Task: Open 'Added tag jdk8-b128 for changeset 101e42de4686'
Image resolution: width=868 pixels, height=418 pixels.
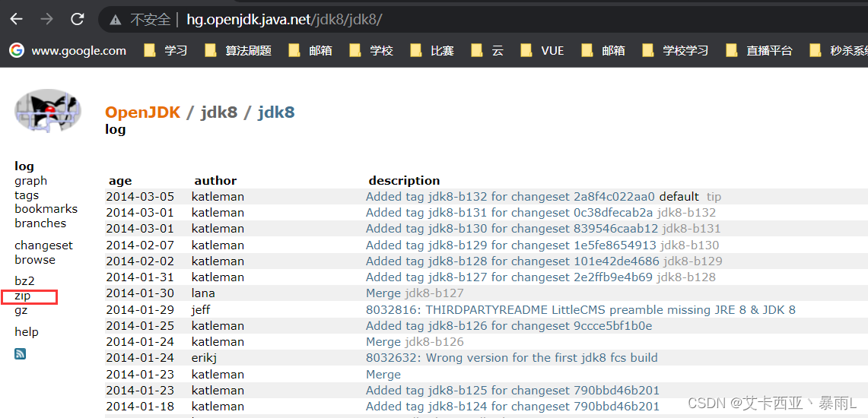Action: [513, 261]
